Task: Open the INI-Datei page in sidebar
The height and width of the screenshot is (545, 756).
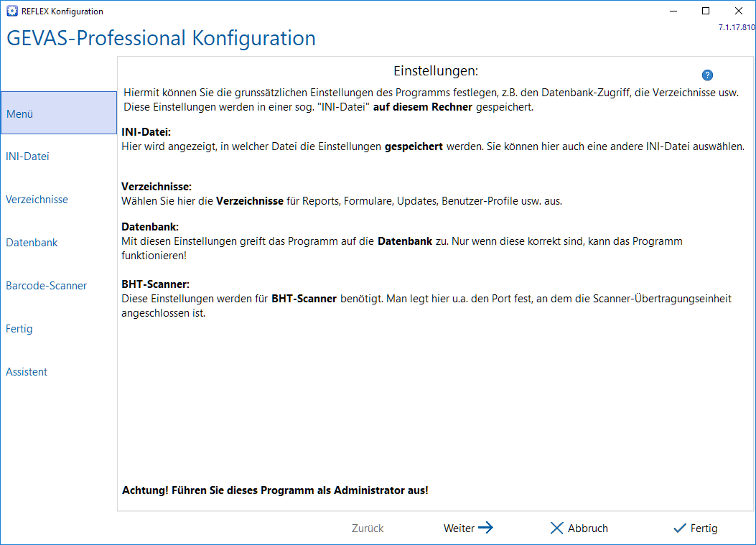Action: [27, 157]
